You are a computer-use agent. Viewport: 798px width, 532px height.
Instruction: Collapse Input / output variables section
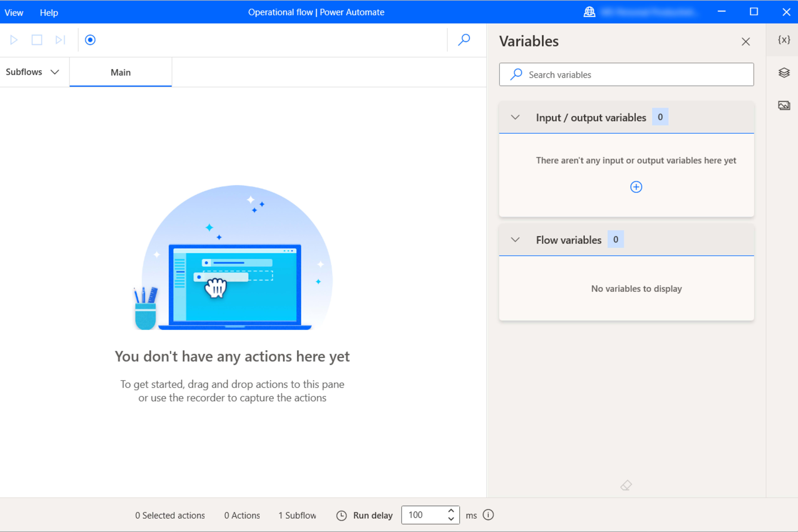pos(515,117)
